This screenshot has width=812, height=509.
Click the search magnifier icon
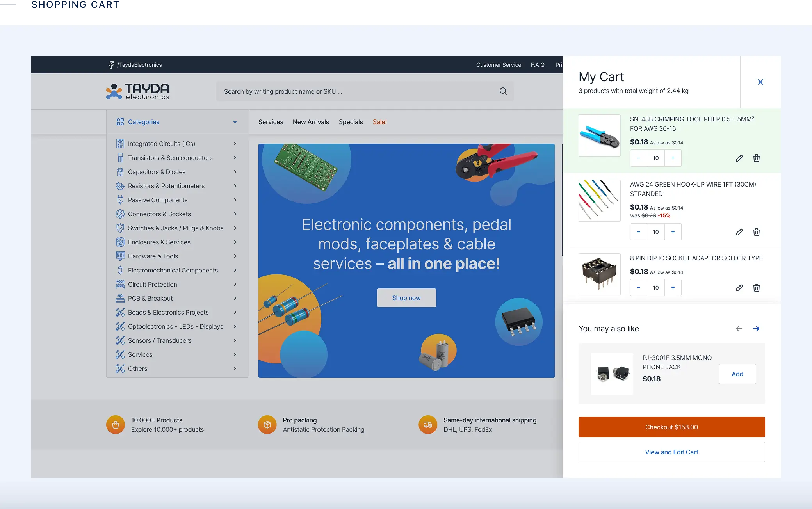pyautogui.click(x=503, y=91)
